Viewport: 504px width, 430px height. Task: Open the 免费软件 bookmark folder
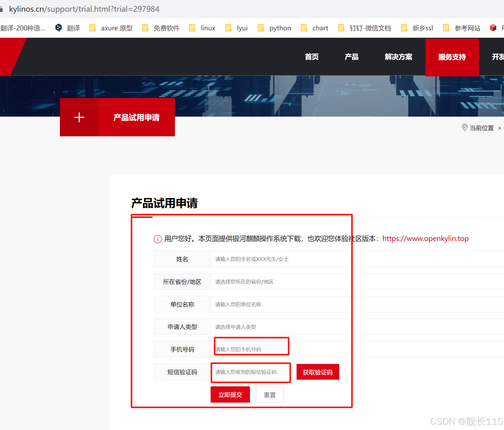click(161, 28)
